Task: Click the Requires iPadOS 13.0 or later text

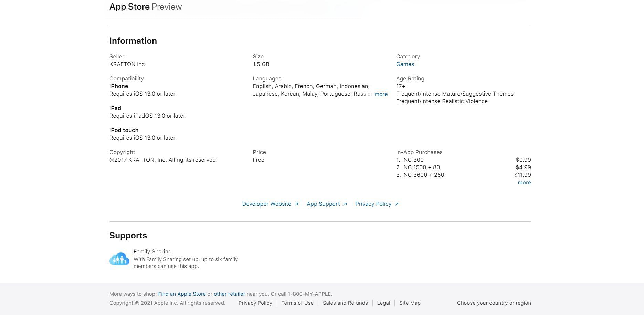Action: coord(148,116)
